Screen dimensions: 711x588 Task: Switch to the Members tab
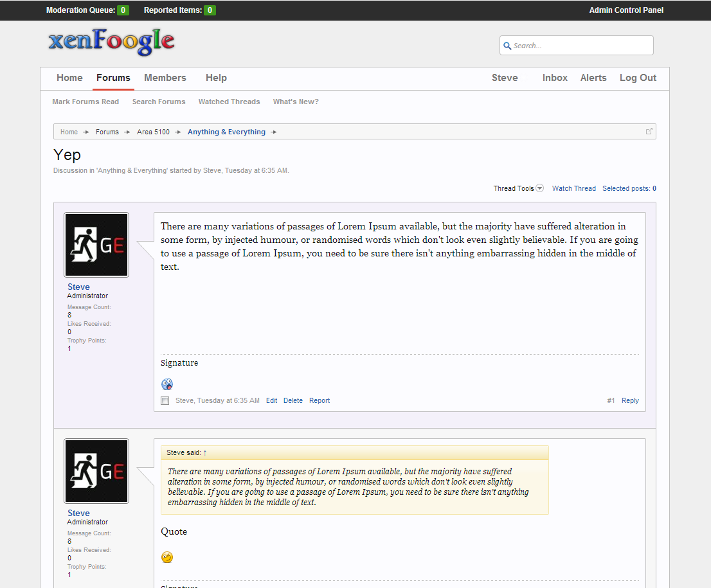165,78
